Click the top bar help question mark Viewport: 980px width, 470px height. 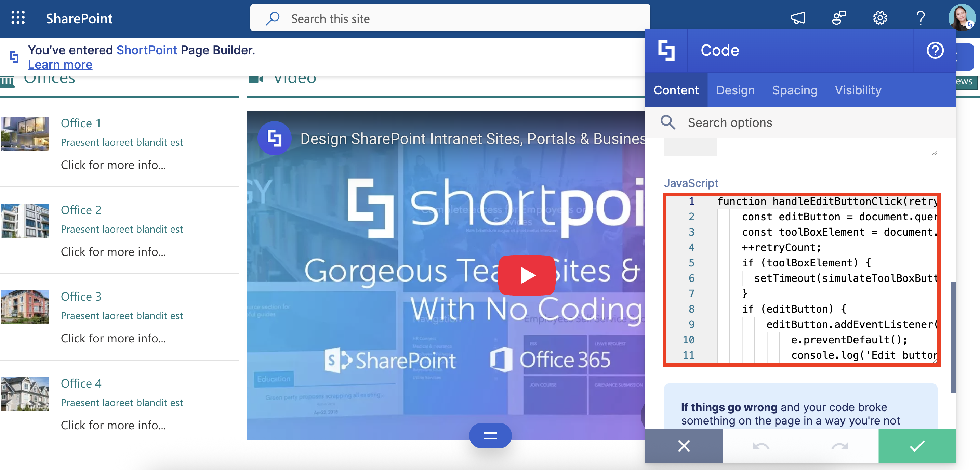[x=921, y=18]
